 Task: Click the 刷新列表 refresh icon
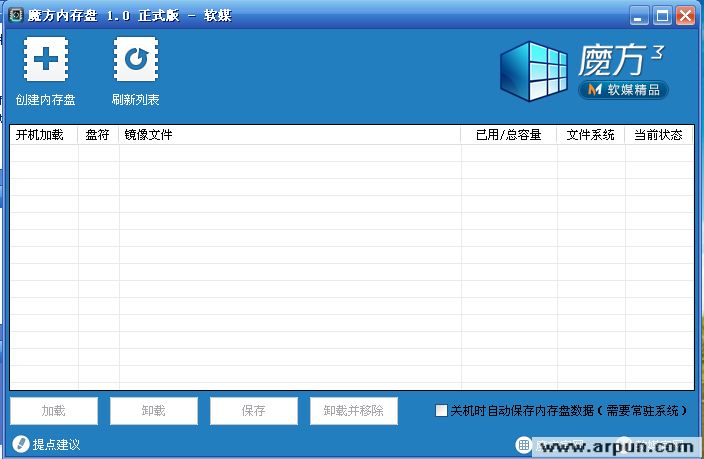click(x=136, y=59)
